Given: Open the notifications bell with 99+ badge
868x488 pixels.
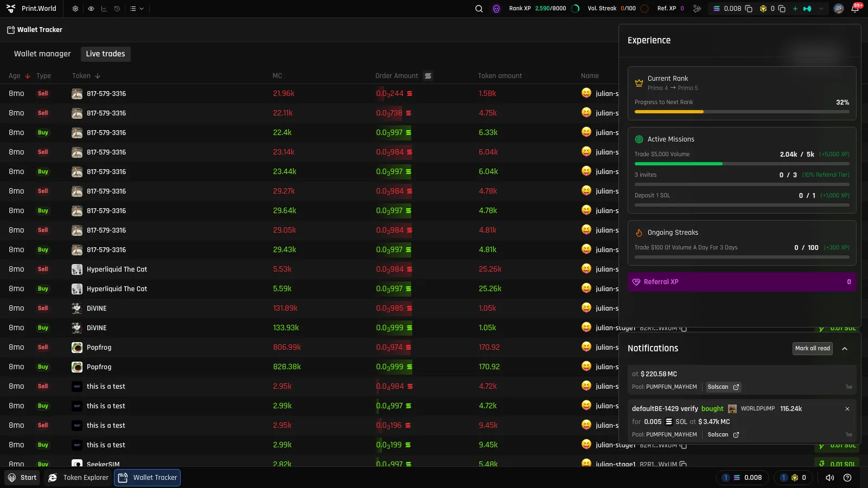Looking at the screenshot, I should coord(856,8).
